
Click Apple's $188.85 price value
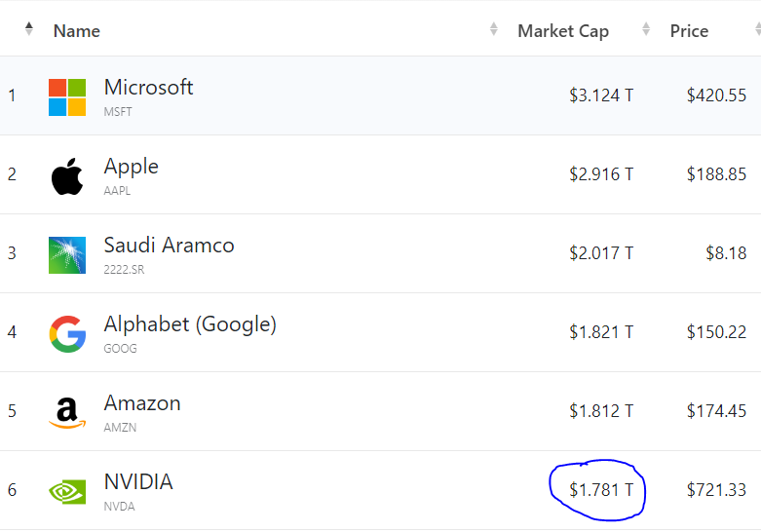tap(716, 174)
